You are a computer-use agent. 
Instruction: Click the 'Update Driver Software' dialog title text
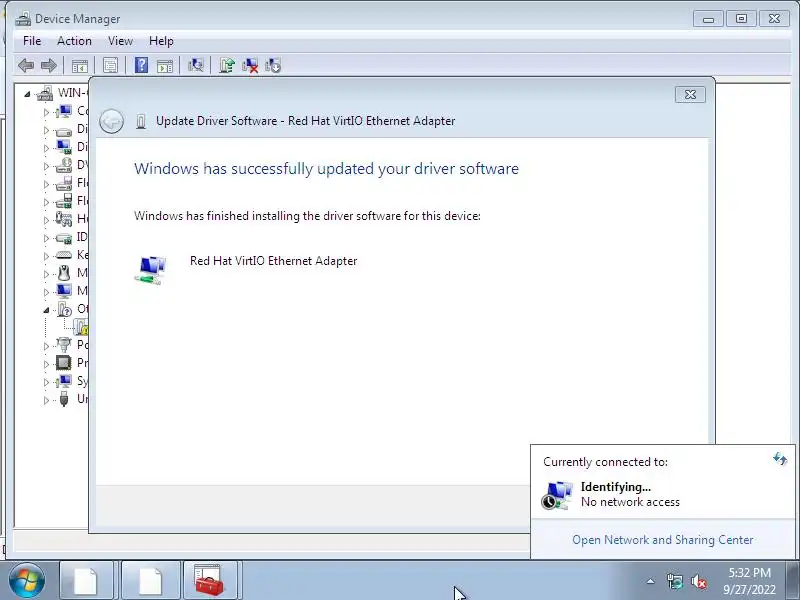[x=306, y=121]
